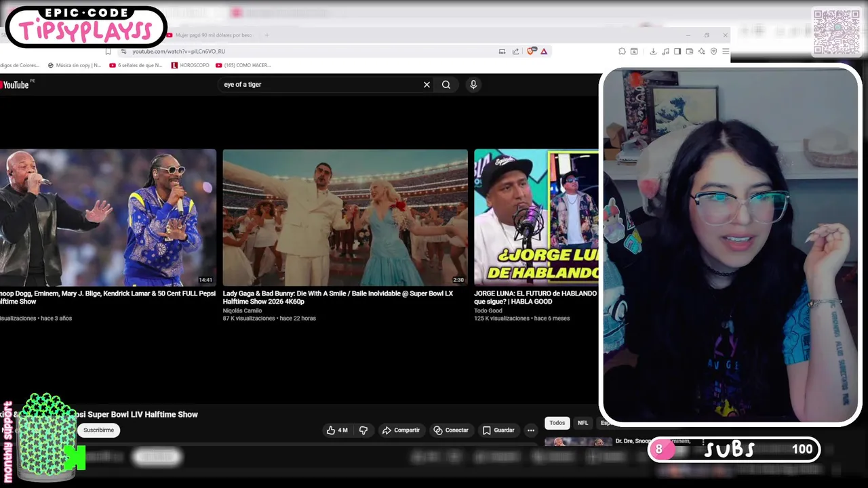This screenshot has height=488, width=868.
Task: Open the sidebar 'Dr. Dre, Snoop' suggested video thumbnail
Action: tap(578, 442)
